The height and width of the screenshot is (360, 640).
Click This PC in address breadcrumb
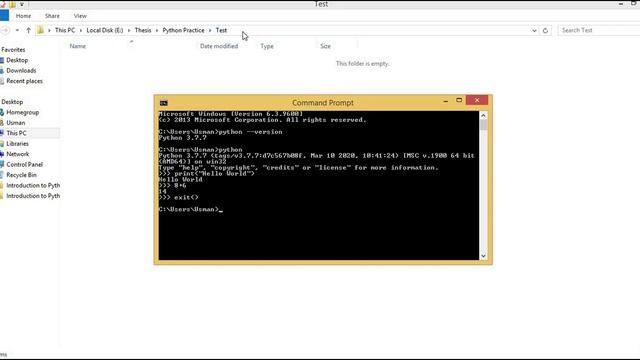pos(65,30)
